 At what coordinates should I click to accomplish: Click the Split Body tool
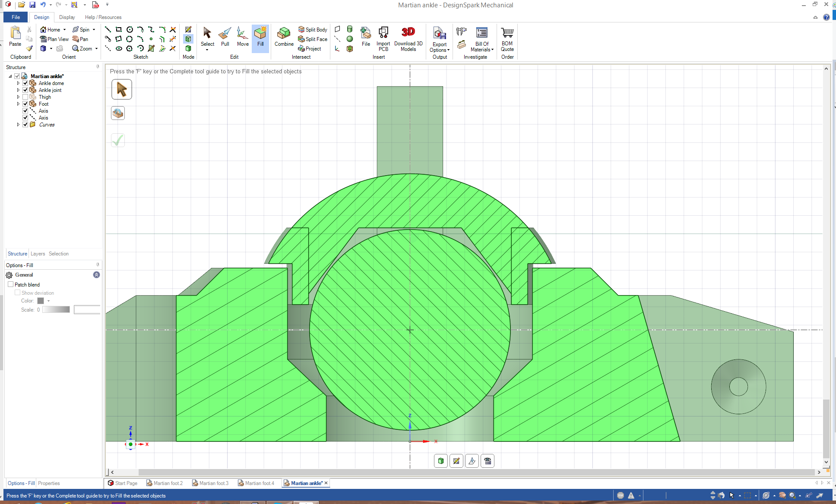point(313,29)
